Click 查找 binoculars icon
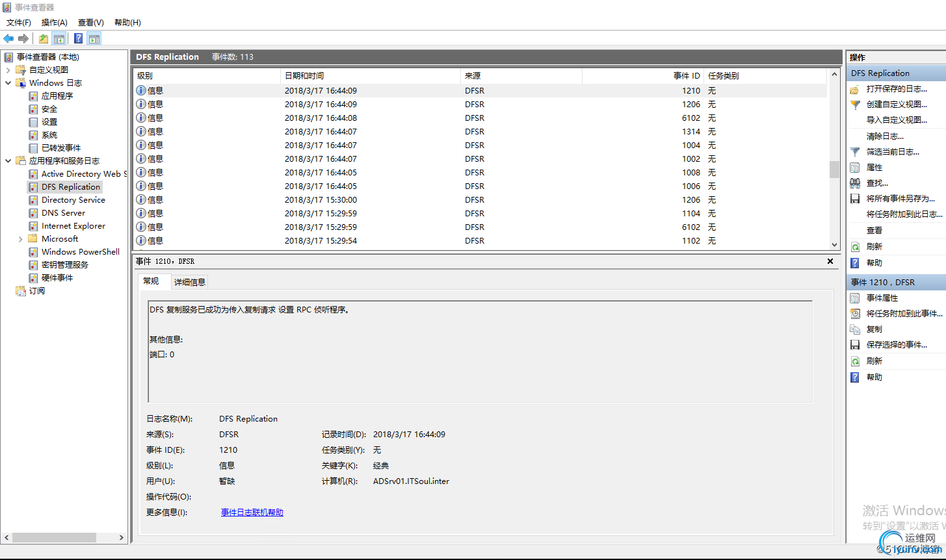Viewport: 946px width, 560px height. 855,183
